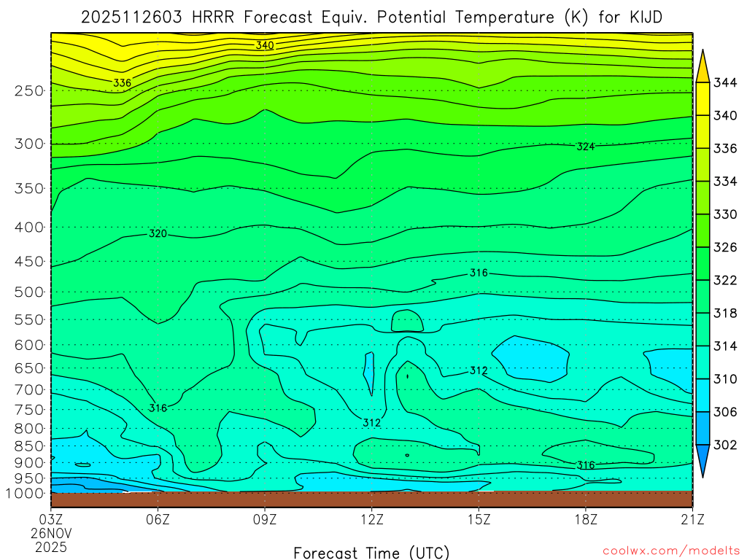
Task: Click the colorbar segment between 330 and 334
Action: coord(703,198)
